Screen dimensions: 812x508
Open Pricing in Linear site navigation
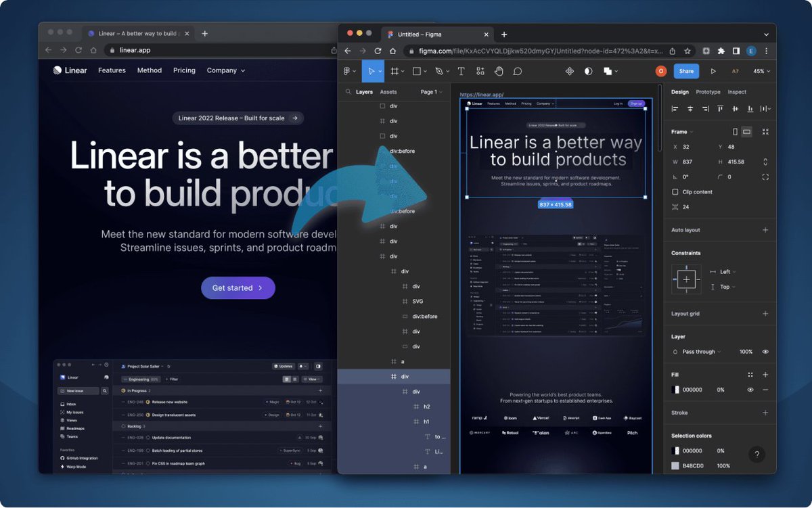184,70
